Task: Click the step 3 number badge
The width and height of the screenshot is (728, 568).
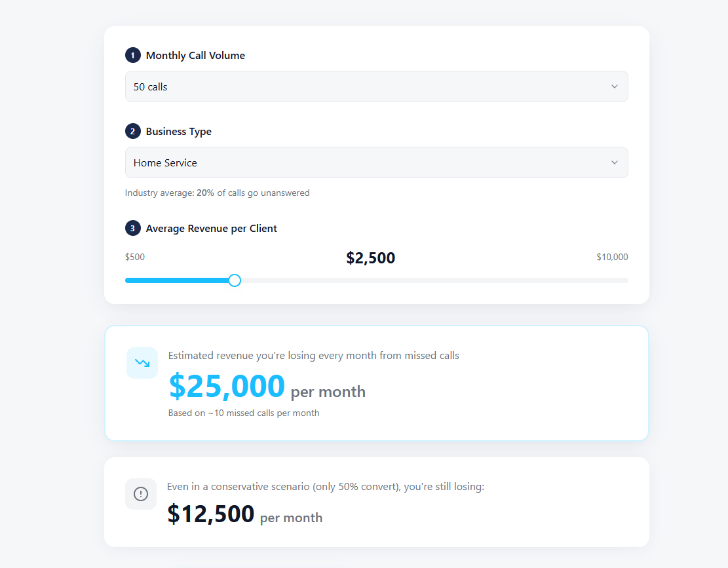Action: (133, 229)
